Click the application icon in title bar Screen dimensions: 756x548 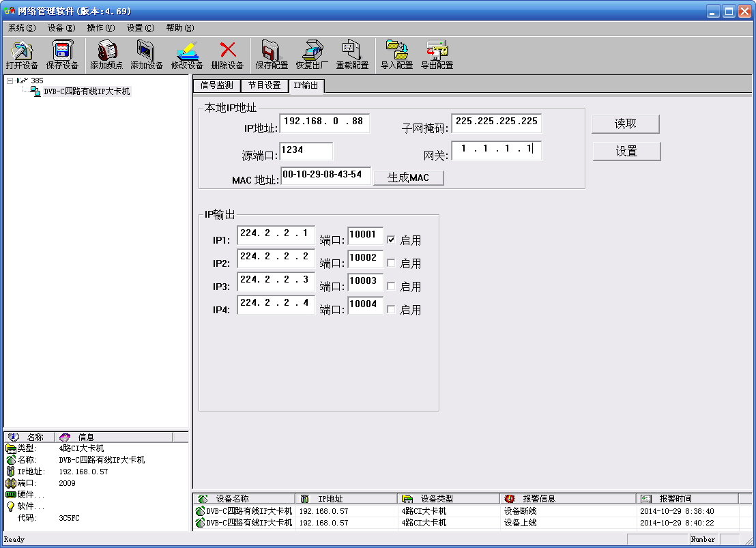pyautogui.click(x=10, y=11)
